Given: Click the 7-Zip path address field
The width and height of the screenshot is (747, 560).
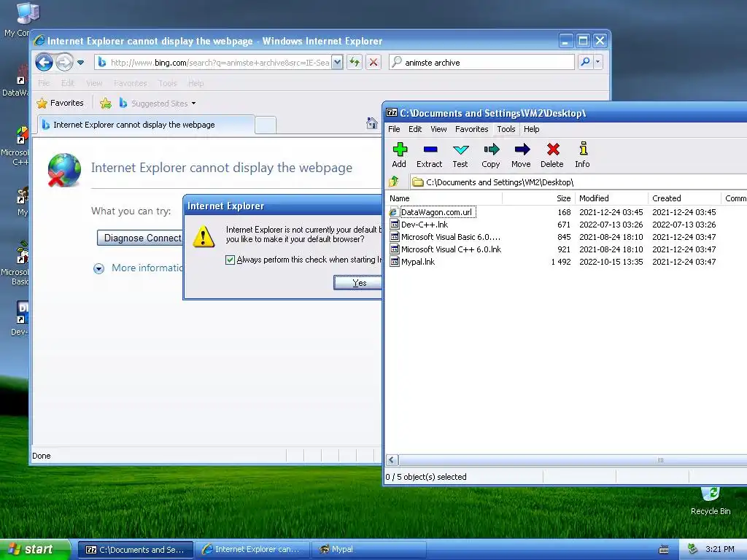Looking at the screenshot, I should pyautogui.click(x=578, y=182).
